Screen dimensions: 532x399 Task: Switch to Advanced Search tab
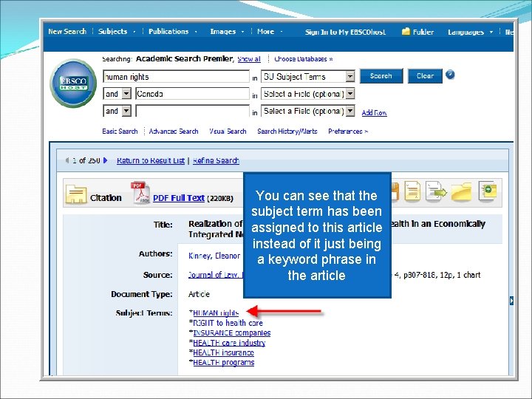click(x=174, y=132)
